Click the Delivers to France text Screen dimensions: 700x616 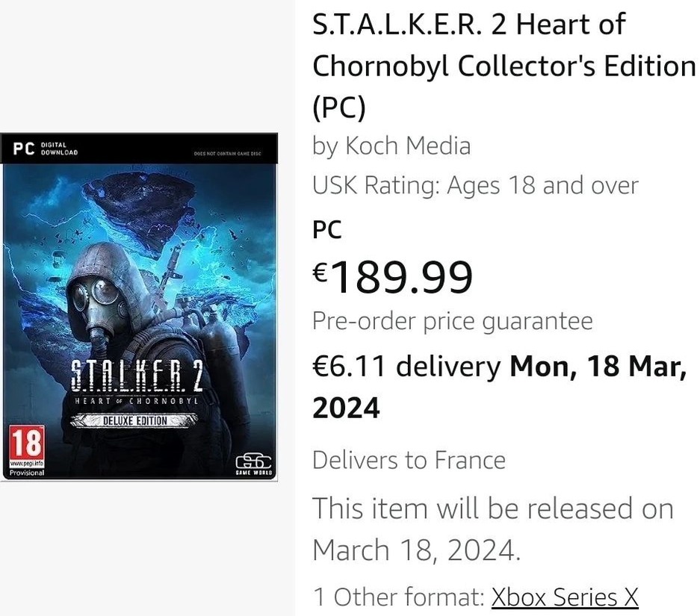409,460
